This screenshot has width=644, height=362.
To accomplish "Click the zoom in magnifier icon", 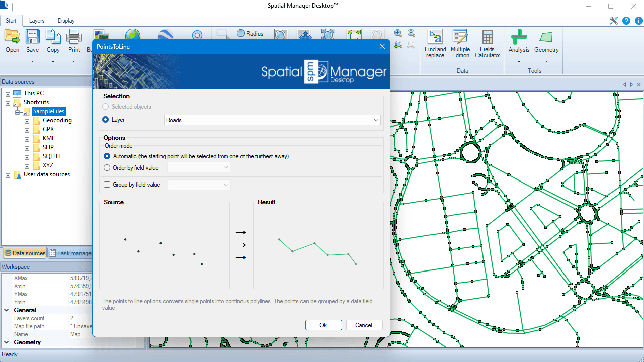I will point(398,33).
